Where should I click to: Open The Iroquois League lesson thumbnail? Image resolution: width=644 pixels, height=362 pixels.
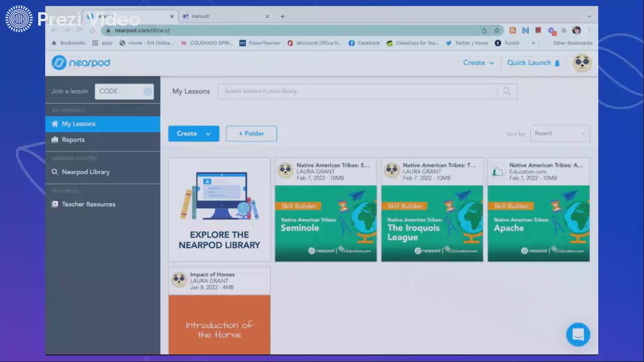point(432,223)
